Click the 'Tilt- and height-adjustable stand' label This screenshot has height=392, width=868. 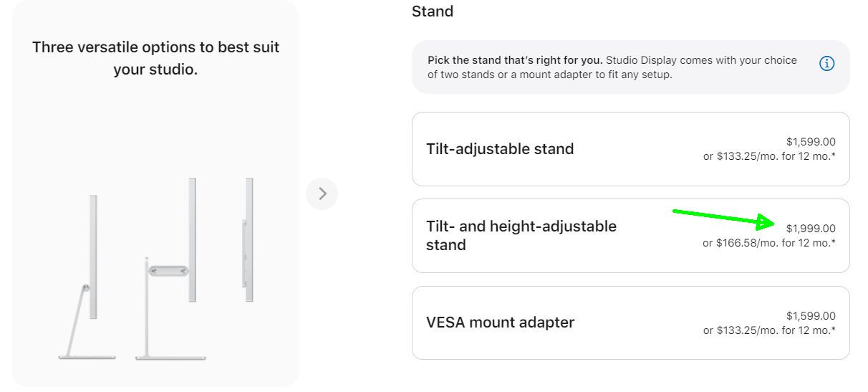pos(521,236)
